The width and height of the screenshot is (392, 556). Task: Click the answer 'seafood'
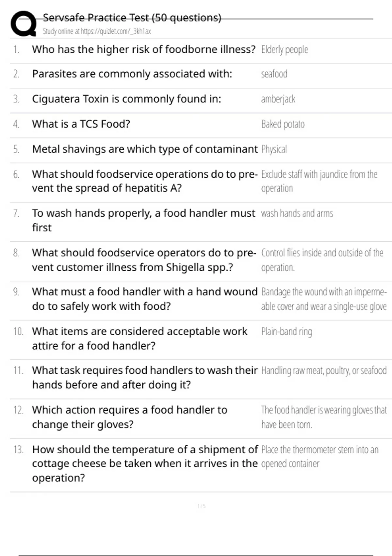coord(274,74)
